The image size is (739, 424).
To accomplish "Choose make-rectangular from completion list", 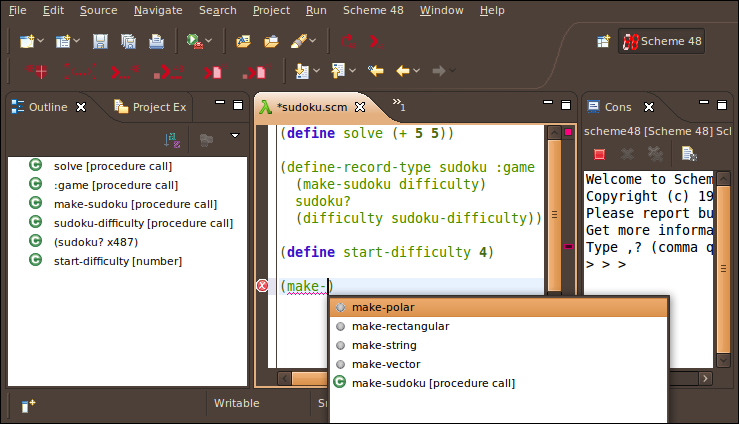I will coord(499,326).
